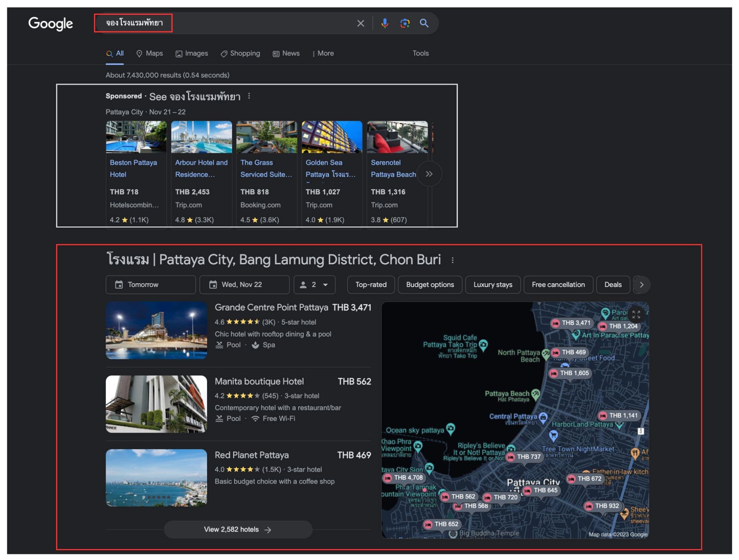
Task: Toggle the Top-rated filter chip
Action: point(371,285)
